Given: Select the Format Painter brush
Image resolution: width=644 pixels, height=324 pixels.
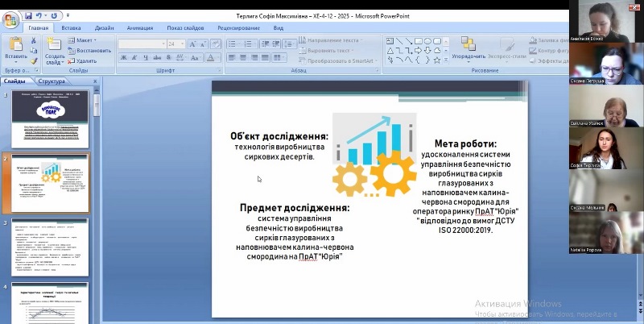Looking at the screenshot, I should [34, 60].
